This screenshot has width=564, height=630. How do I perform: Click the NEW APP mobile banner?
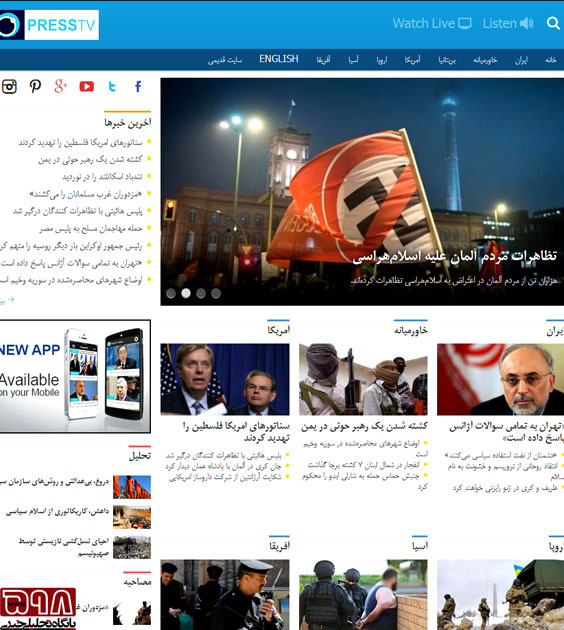[x=75, y=376]
